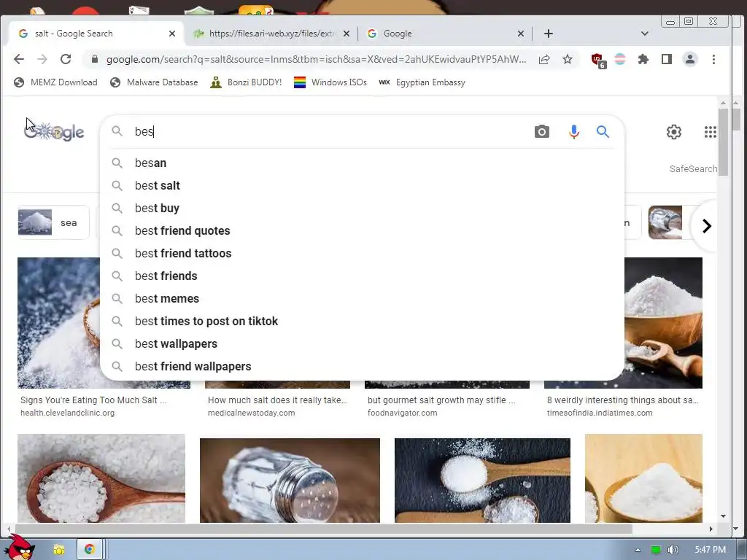Open 'Signs You're Eating Too Much Salt' result
This screenshot has width=747, height=560.
[x=93, y=400]
